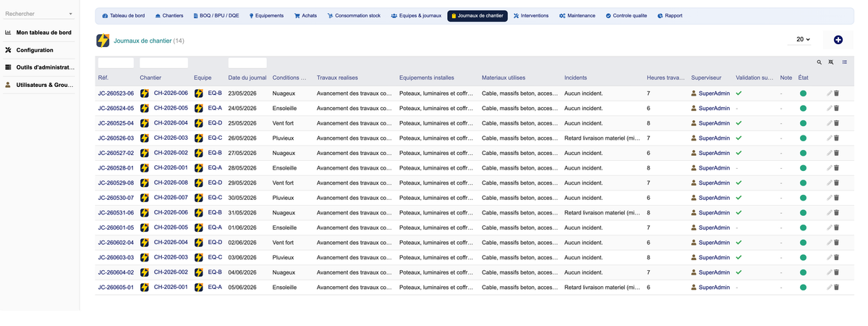Click 'Vent fort' condition on 29/05/2026 row
Screen dimensions: 868x326
[283, 183]
